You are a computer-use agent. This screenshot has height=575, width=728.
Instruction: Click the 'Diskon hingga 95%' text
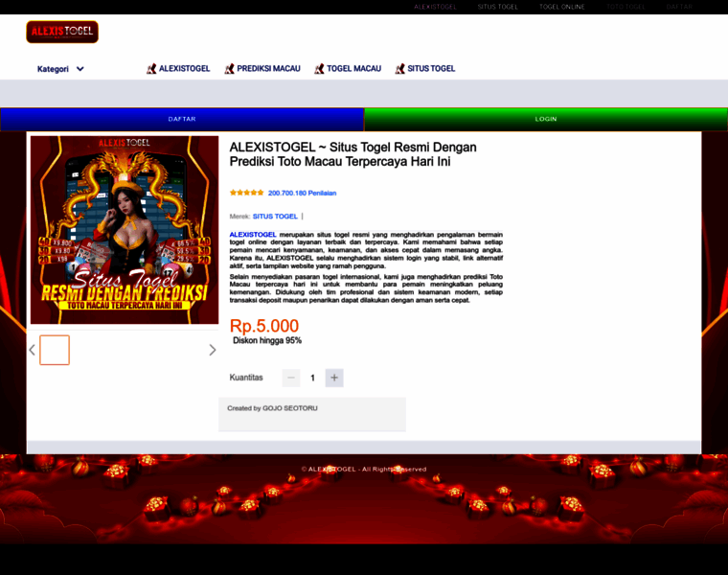point(267,340)
